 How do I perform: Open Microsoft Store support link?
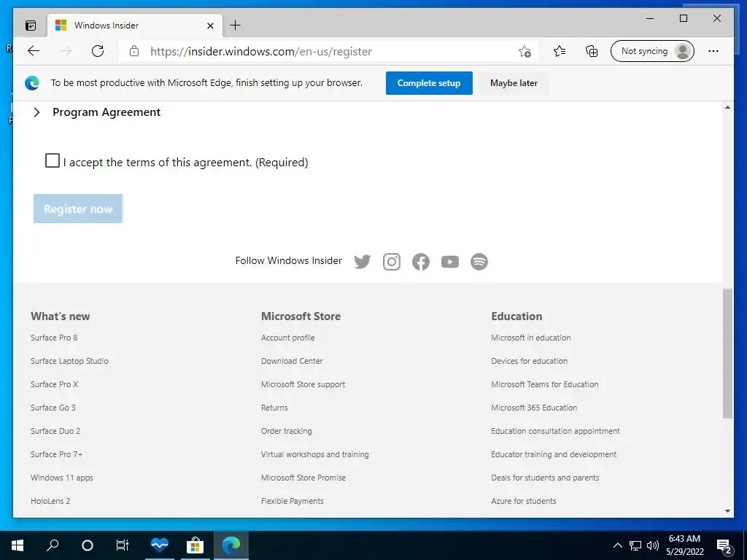coord(303,384)
